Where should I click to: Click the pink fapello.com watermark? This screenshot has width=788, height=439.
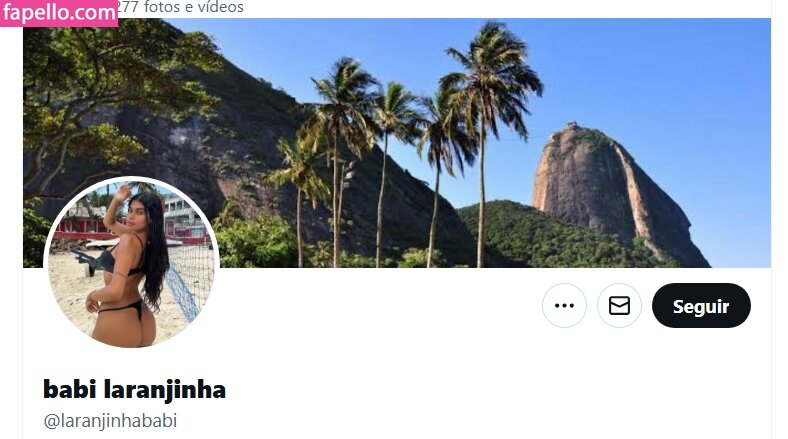pyautogui.click(x=59, y=13)
